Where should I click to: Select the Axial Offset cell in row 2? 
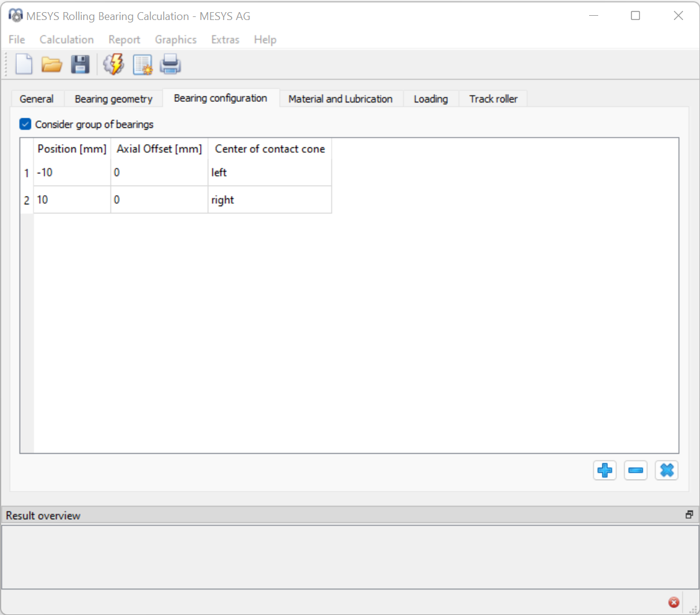tap(159, 200)
